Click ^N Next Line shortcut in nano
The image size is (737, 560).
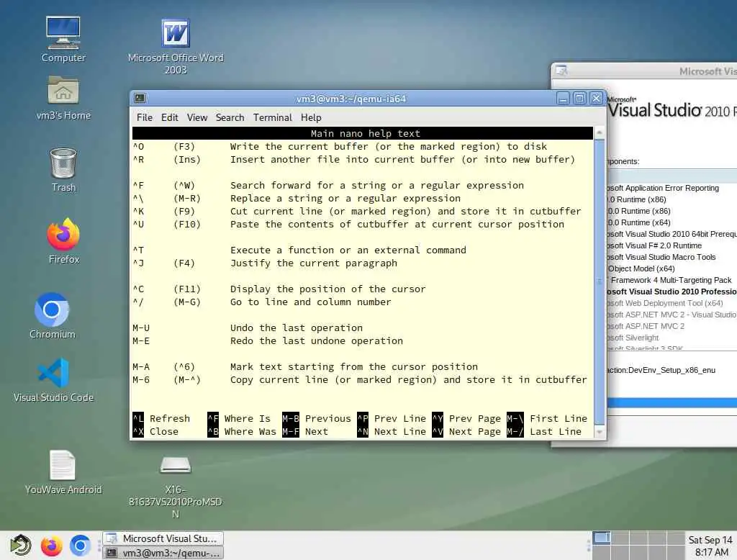click(x=392, y=432)
